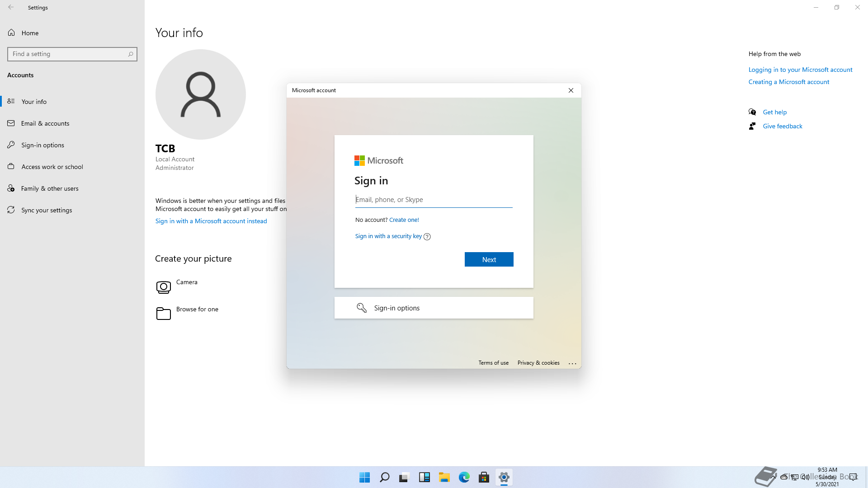
Task: Click the Create one! link
Action: click(x=404, y=220)
